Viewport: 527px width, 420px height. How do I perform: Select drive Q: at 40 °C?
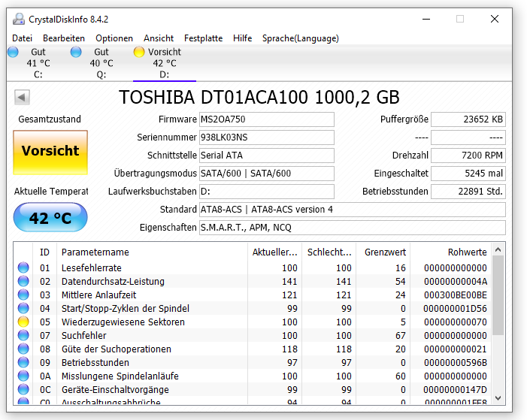click(101, 63)
